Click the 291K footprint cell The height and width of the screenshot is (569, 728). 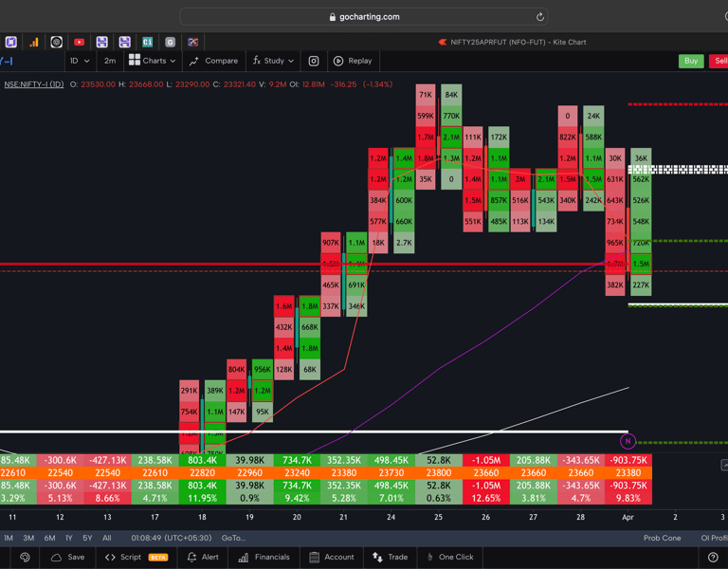[x=189, y=391]
